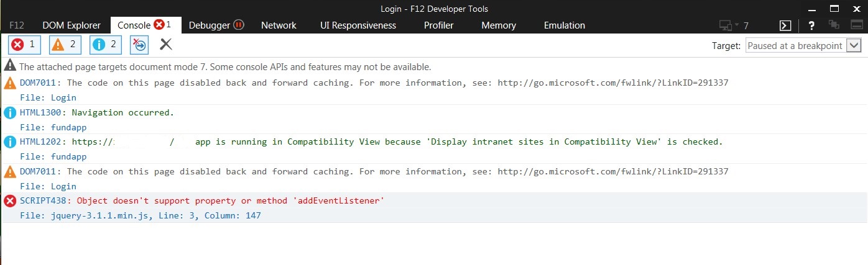Select the document mode 7 notice text
This screenshot has width=868, height=265.
[225, 66]
